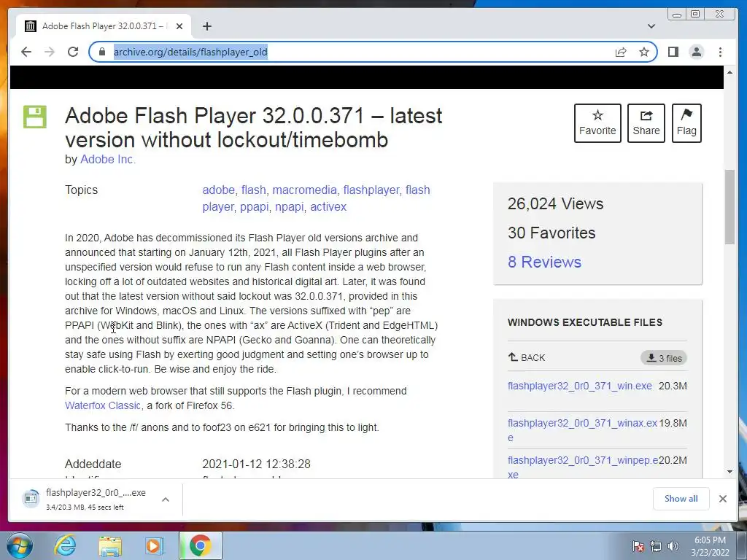The width and height of the screenshot is (747, 560).
Task: Open the browser side panel
Action: click(x=673, y=52)
